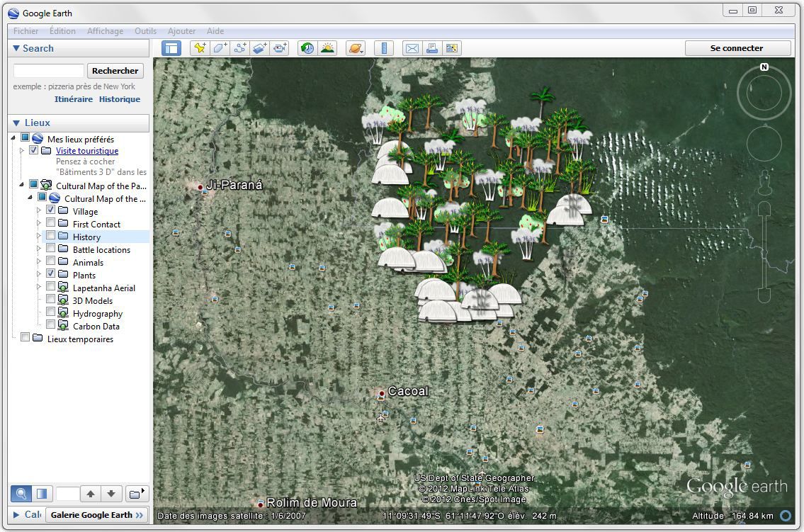
Task: Expand the Battle locations folder
Action: [38, 249]
